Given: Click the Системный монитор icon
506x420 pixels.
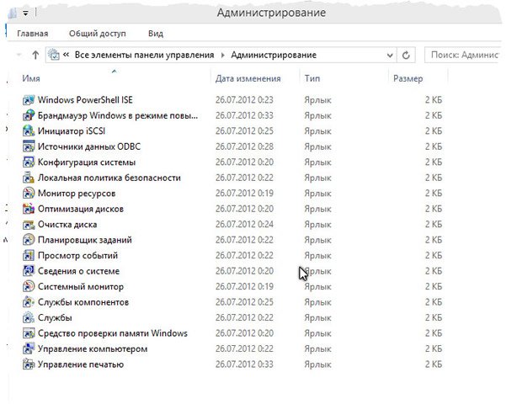Looking at the screenshot, I should tap(29, 286).
